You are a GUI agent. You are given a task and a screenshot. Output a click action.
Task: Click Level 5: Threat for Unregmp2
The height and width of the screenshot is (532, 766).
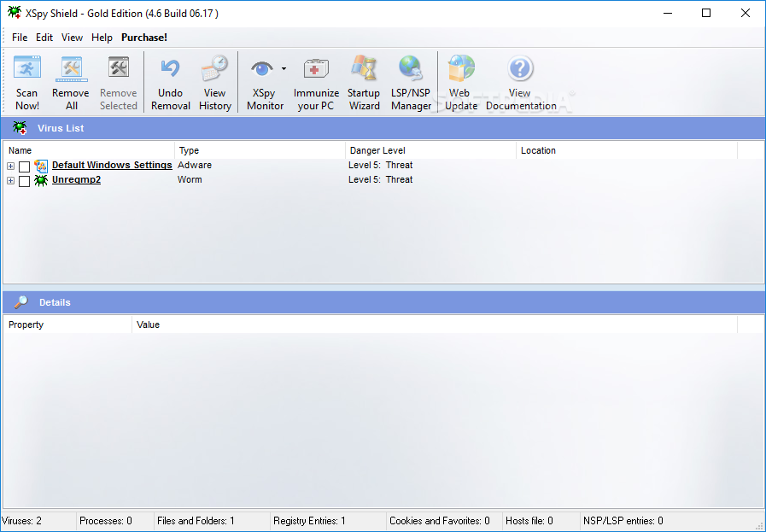coord(381,180)
